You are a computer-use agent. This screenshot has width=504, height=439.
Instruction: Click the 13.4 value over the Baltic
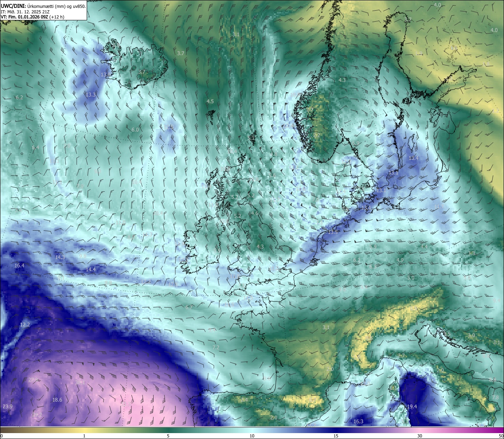[414, 158]
